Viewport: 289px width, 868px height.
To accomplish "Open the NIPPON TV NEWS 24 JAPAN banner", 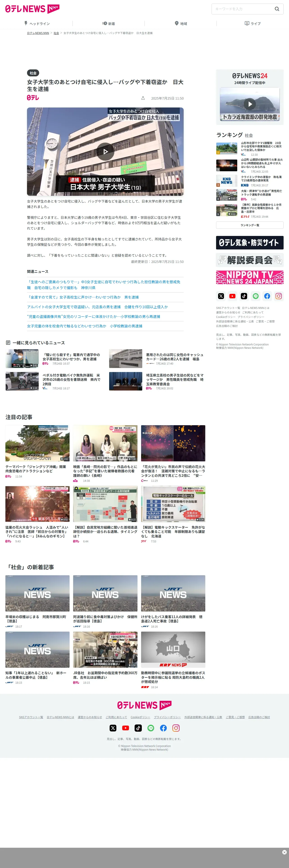I will click(250, 277).
